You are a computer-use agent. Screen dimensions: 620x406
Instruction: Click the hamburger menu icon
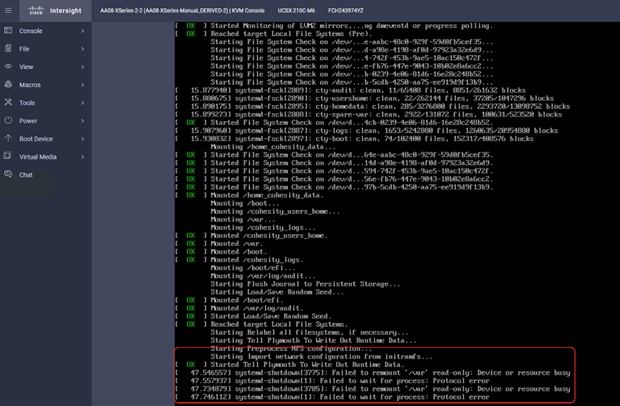click(x=8, y=11)
